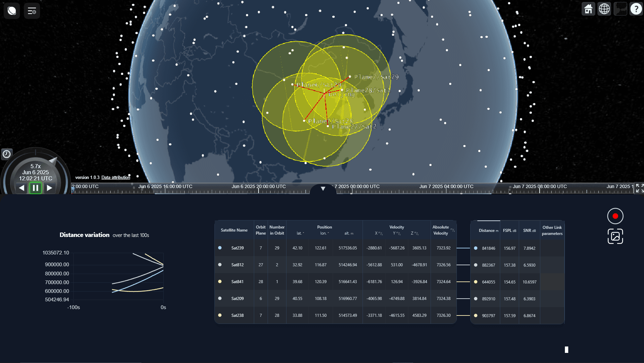Open the list settings panel icon
The image size is (644, 363).
32,11
